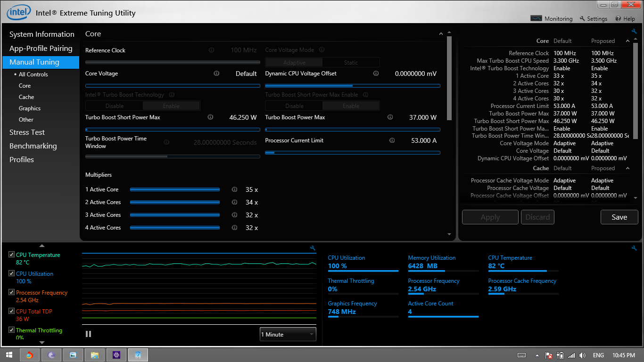This screenshot has width=644, height=362.
Task: Open App-Profile Pairing section
Action: [x=41, y=48]
